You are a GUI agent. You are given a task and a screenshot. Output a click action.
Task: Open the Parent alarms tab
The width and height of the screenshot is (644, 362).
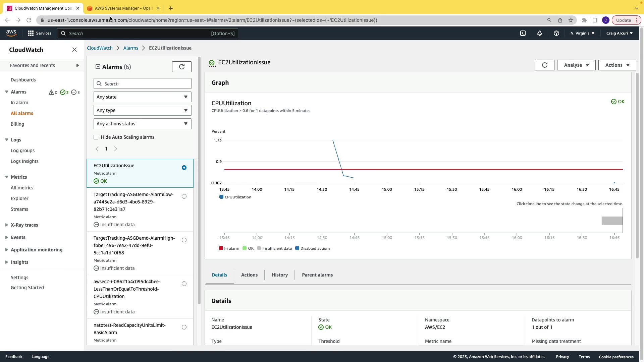click(x=317, y=275)
